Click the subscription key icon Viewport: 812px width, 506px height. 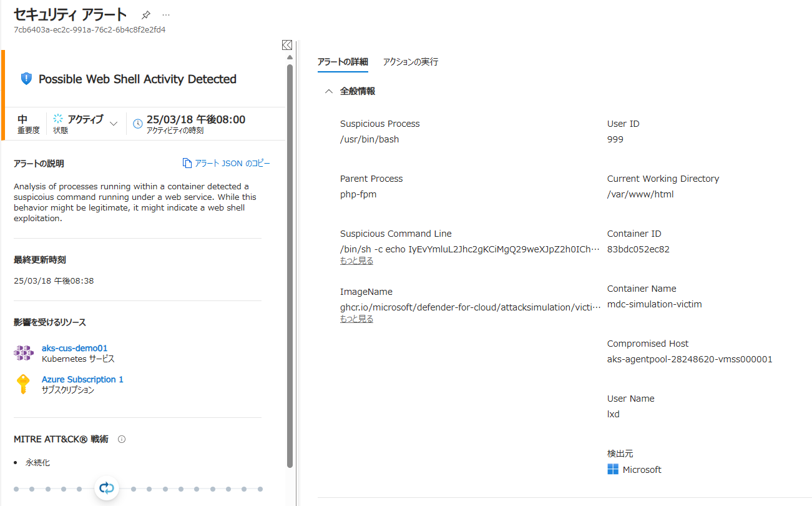[x=23, y=384]
